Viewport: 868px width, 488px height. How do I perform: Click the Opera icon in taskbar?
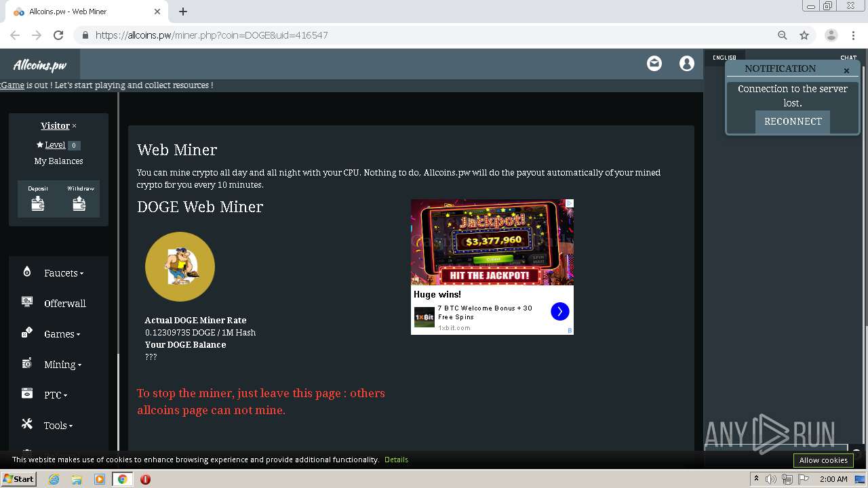click(x=145, y=479)
